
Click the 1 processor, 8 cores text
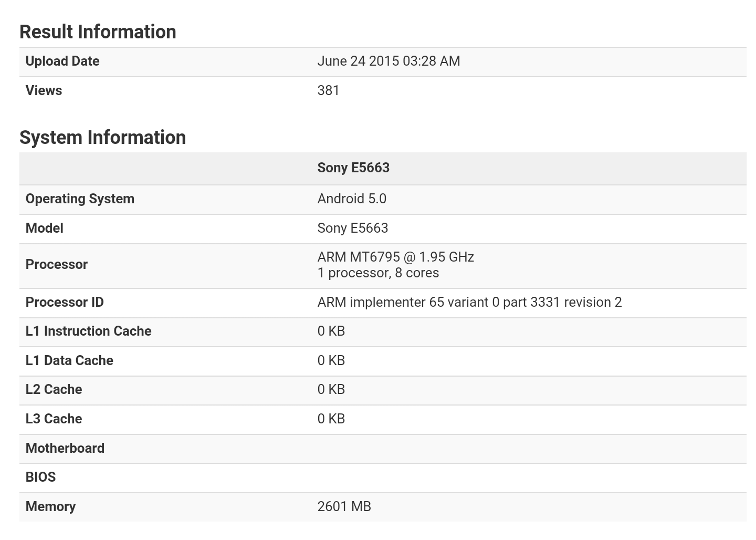coord(378,273)
